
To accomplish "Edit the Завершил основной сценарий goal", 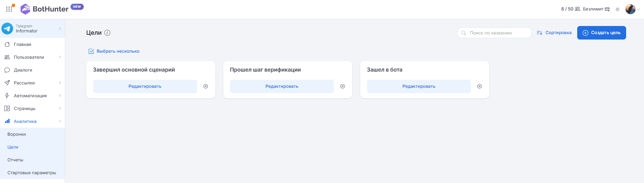I will (x=145, y=86).
